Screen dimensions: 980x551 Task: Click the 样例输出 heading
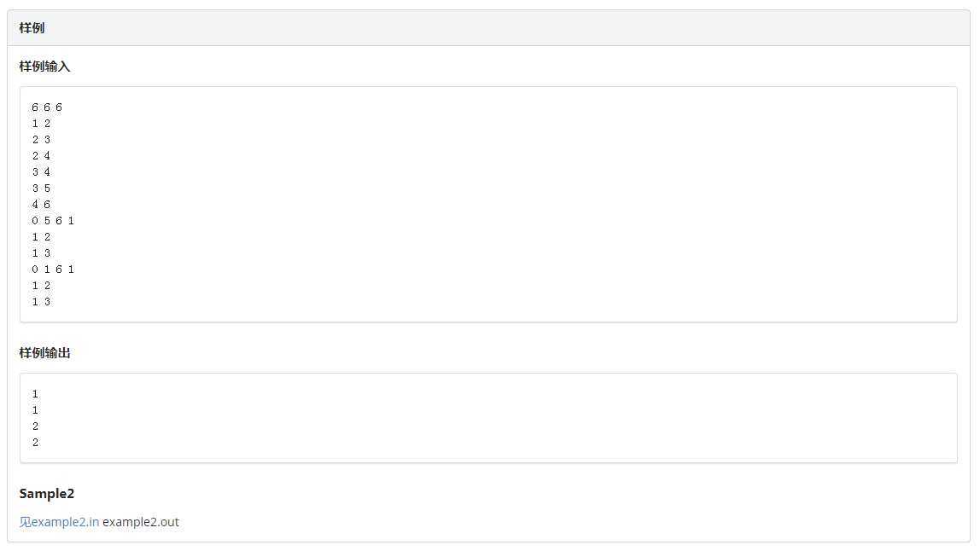pyautogui.click(x=44, y=353)
